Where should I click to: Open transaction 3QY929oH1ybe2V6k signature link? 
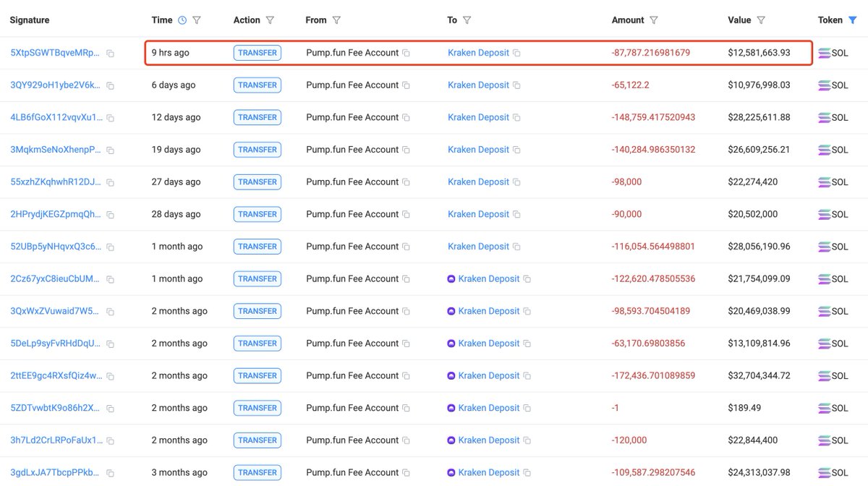click(x=56, y=85)
